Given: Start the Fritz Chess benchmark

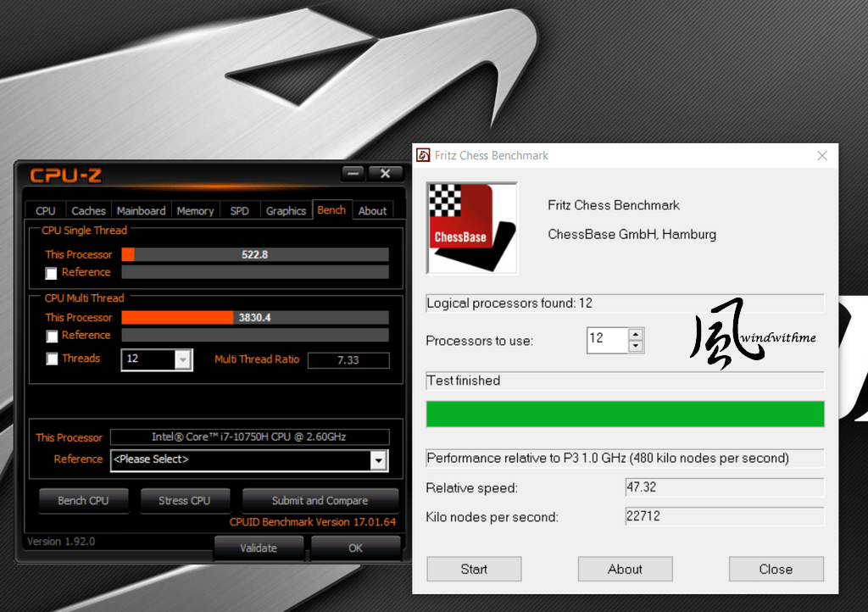Looking at the screenshot, I should click(474, 569).
